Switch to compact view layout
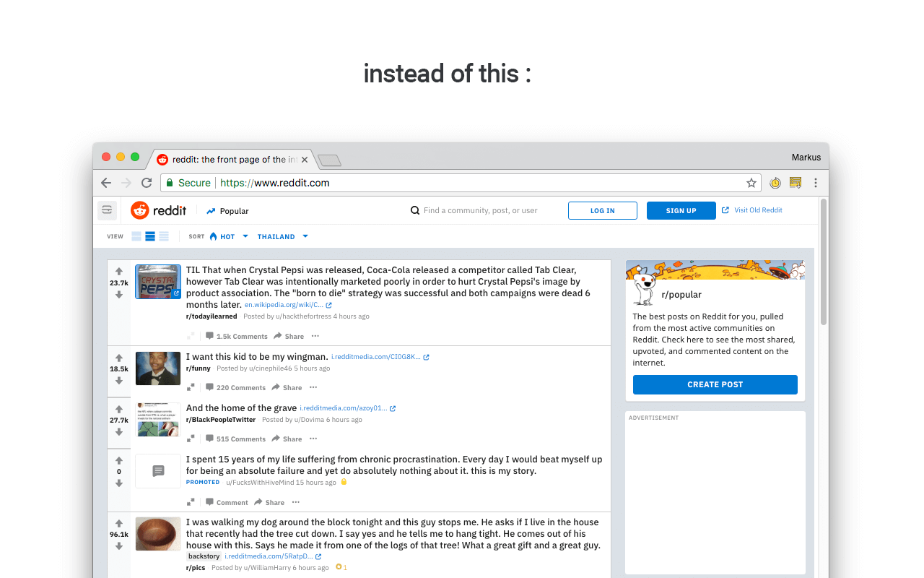The image size is (924, 578). (164, 236)
